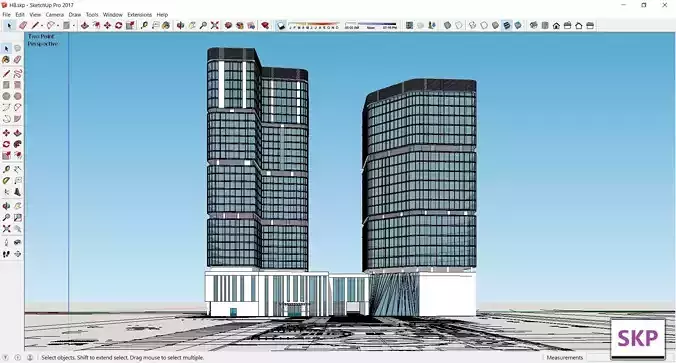The image size is (676, 363).
Task: Select the Pie arc tool
Action: [x=17, y=119]
